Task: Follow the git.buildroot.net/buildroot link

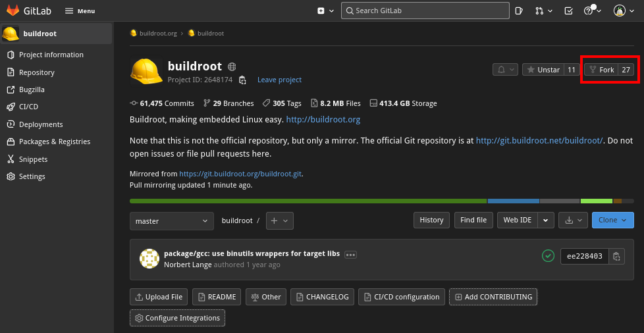Action: (539, 140)
